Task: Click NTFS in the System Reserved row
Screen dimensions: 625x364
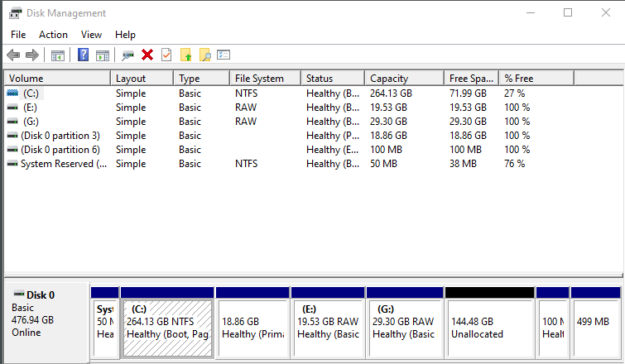Action: (247, 164)
